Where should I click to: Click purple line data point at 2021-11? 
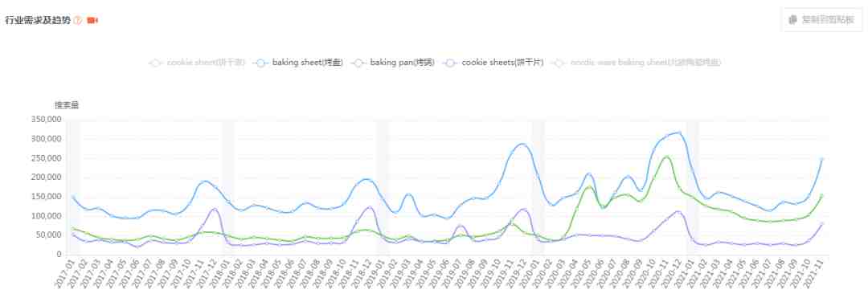821,224
